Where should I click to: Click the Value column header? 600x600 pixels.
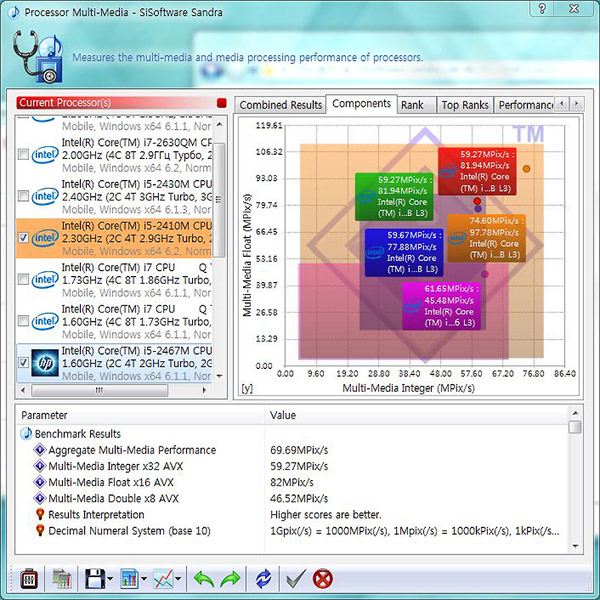(416, 415)
